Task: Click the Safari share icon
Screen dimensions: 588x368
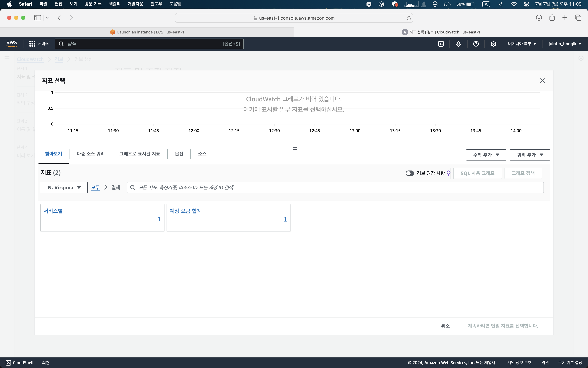Action: pos(552,18)
